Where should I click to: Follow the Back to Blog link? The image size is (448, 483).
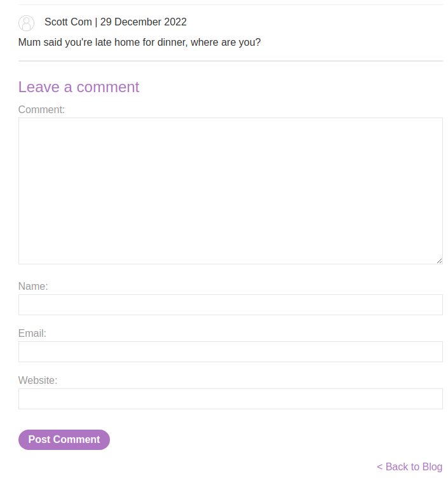point(409,466)
